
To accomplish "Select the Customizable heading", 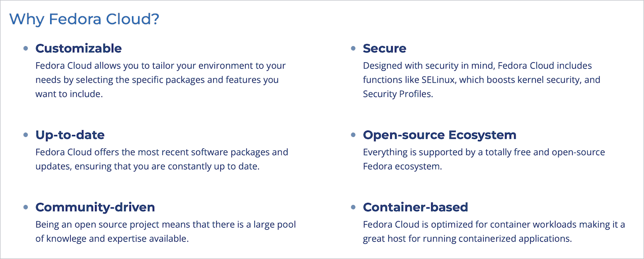I will [78, 49].
